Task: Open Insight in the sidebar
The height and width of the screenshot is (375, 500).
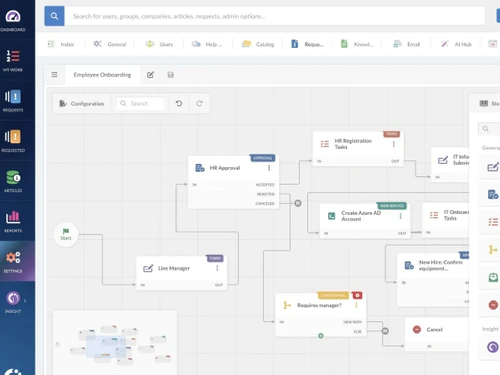Action: tap(13, 301)
